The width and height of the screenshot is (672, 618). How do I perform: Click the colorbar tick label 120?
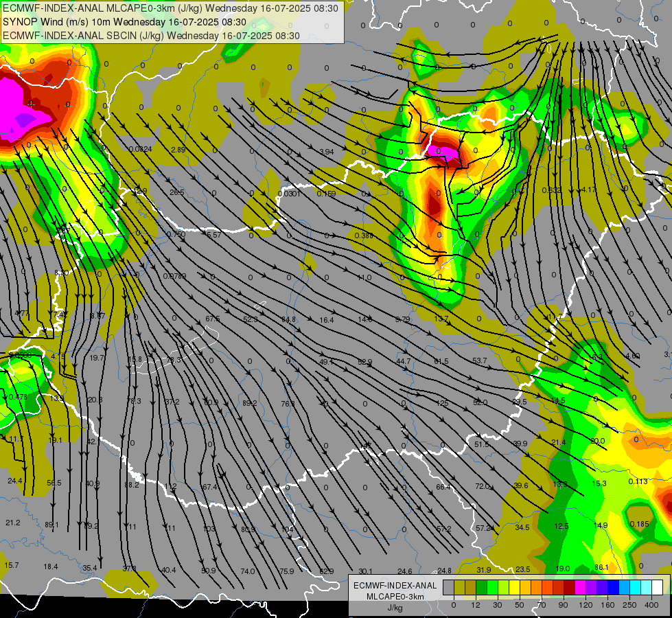[x=586, y=605]
